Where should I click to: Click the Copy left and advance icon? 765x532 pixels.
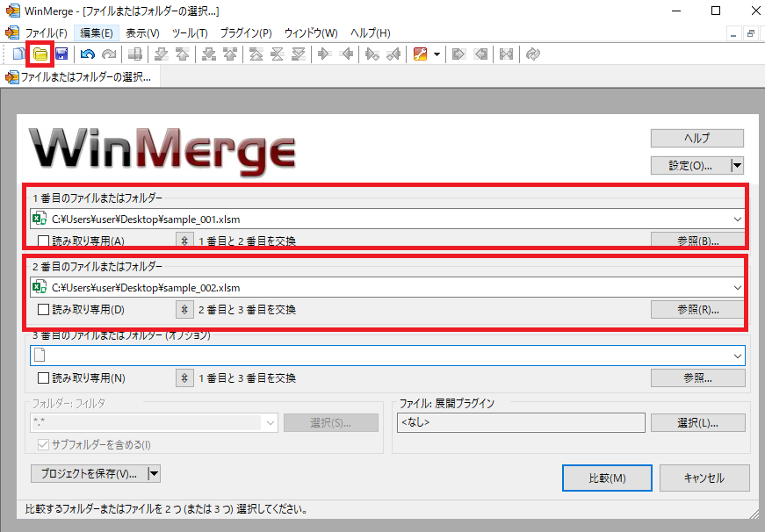pyautogui.click(x=393, y=54)
